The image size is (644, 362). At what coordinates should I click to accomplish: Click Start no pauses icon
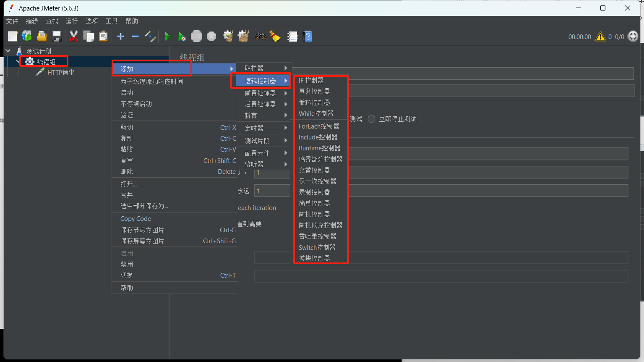click(182, 37)
